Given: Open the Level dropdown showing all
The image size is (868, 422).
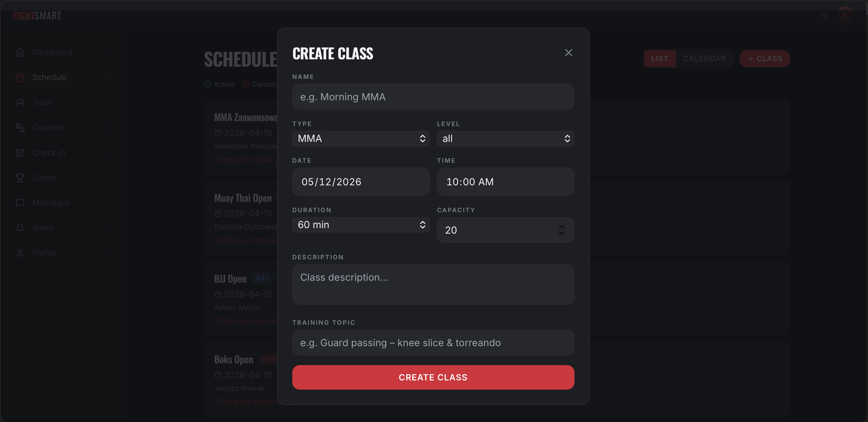Looking at the screenshot, I should click(505, 139).
